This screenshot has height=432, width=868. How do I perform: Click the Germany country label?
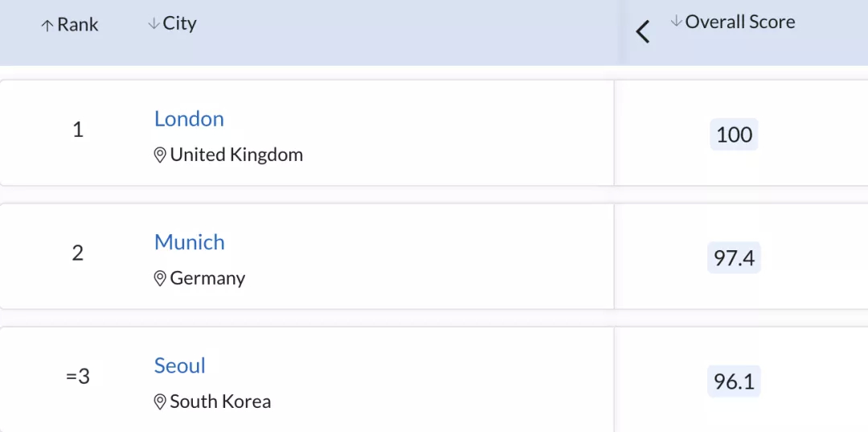click(207, 278)
